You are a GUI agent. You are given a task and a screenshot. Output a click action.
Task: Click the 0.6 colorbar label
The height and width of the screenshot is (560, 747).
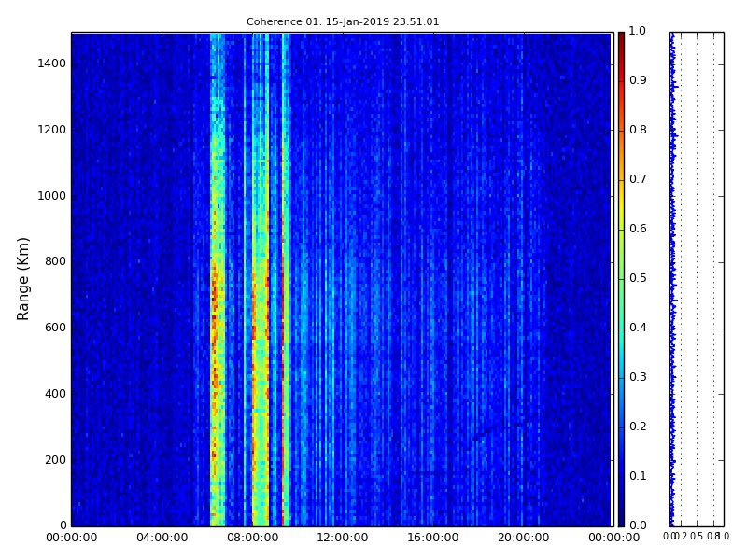(638, 229)
